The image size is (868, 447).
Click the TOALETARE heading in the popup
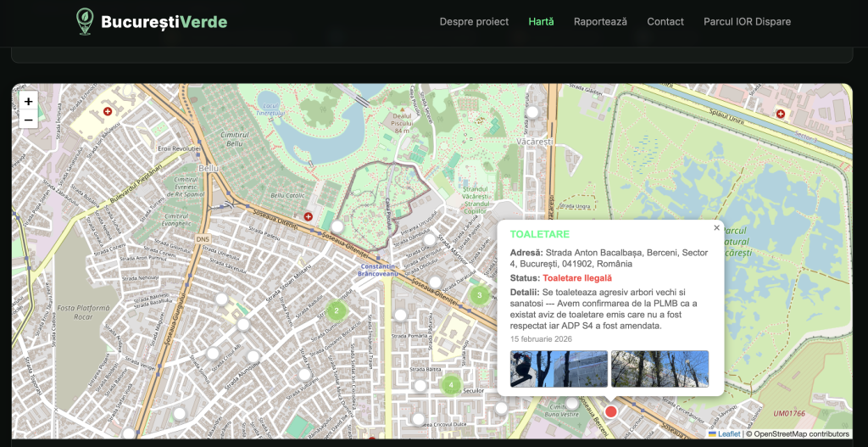[540, 234]
